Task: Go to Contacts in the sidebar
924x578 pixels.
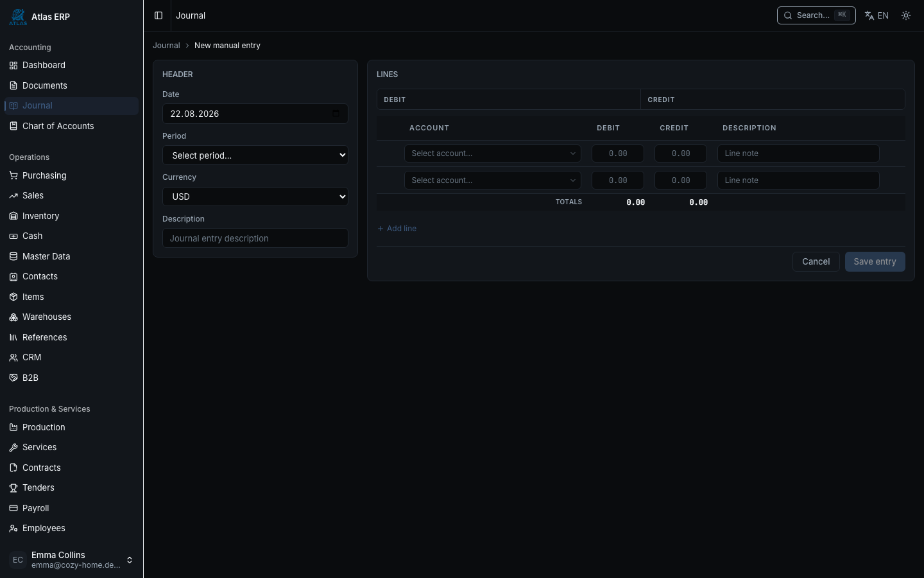Action: pyautogui.click(x=71, y=277)
